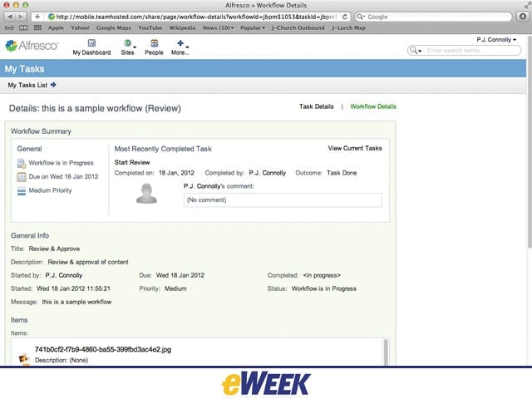Open the Sites menu
The image size is (532, 399).
(128, 47)
